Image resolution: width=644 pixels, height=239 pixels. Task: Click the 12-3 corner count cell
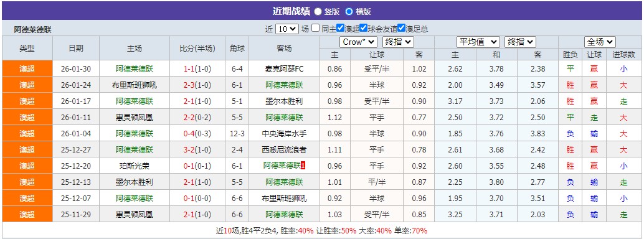point(237,133)
